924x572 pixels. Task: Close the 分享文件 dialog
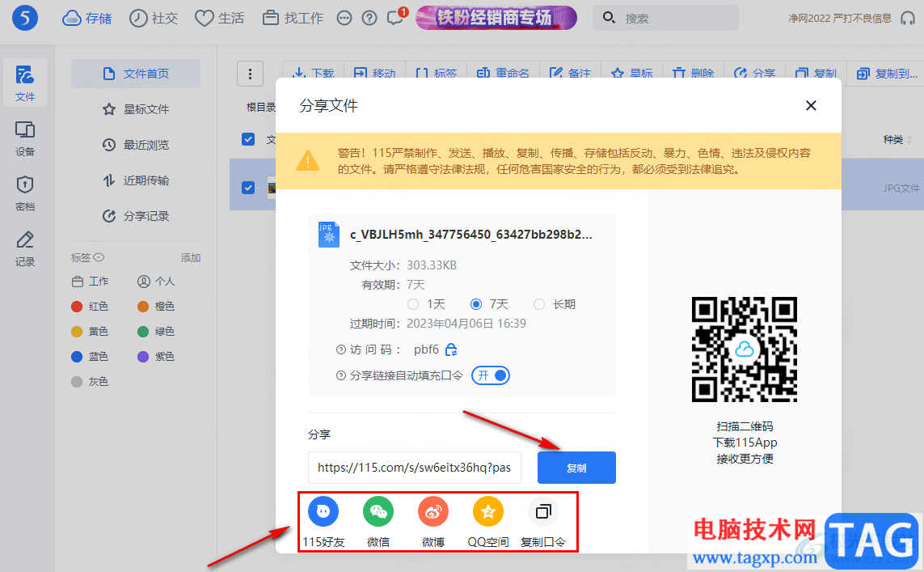pos(811,105)
